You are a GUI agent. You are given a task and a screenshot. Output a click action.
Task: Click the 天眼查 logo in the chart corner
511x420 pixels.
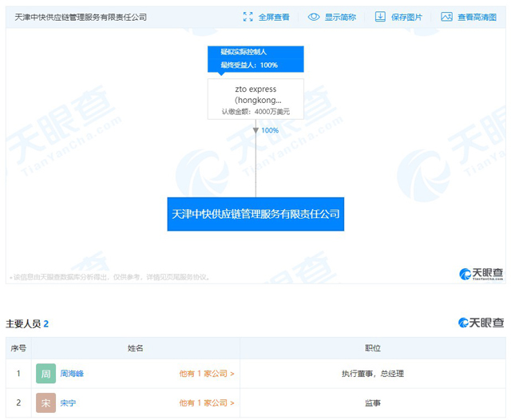coord(481,274)
